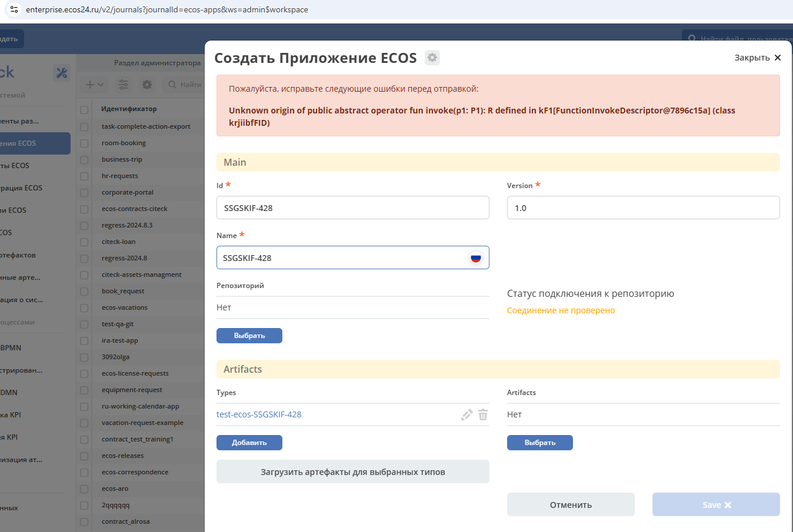Click the form settings gear beside the title
This screenshot has width=793, height=532.
(x=432, y=58)
